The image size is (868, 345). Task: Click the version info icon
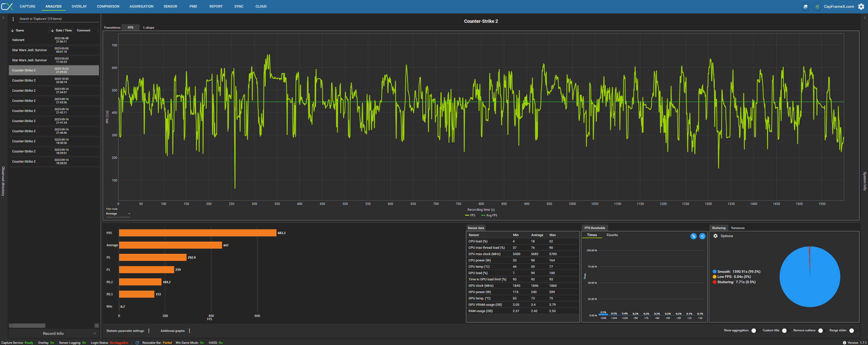(844, 343)
